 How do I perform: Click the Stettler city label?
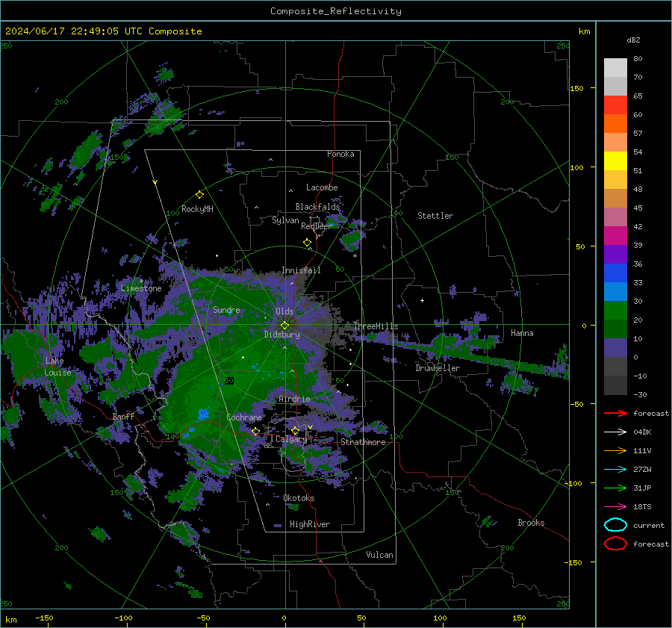click(435, 216)
